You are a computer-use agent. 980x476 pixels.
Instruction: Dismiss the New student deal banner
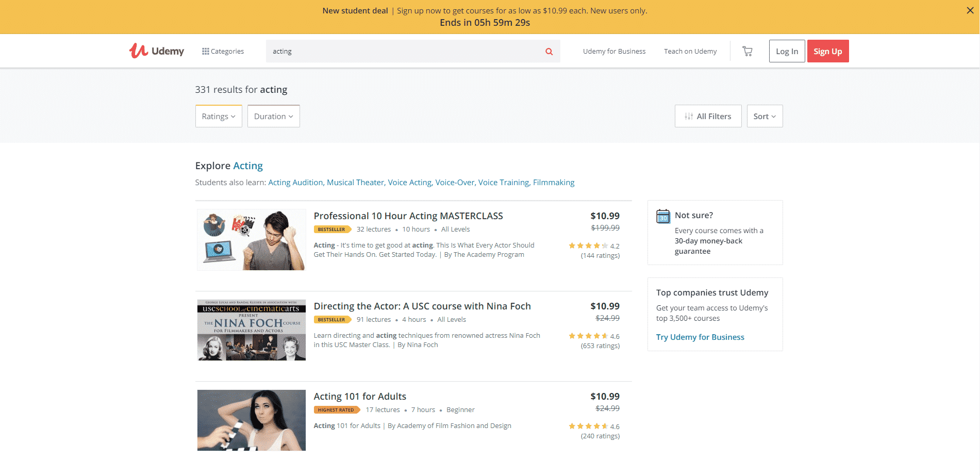click(x=970, y=10)
